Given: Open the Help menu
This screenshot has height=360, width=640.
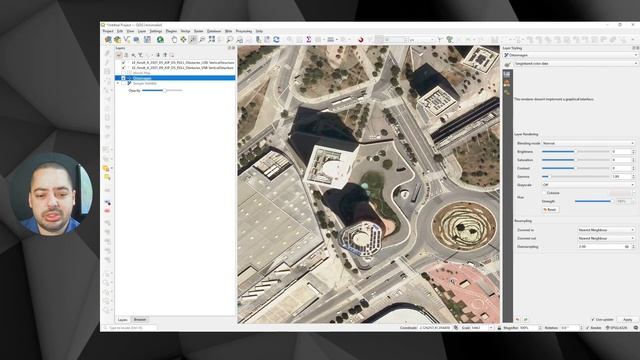Looking at the screenshot, I should (x=259, y=31).
